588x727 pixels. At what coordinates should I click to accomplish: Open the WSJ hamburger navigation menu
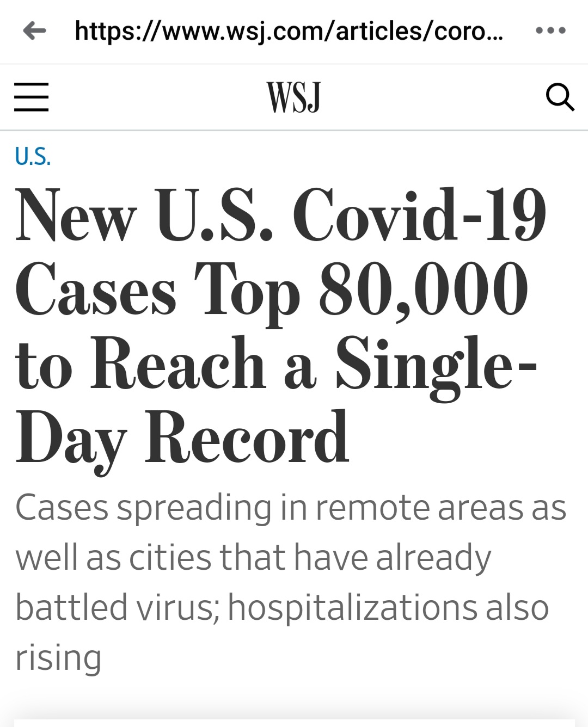(x=32, y=97)
